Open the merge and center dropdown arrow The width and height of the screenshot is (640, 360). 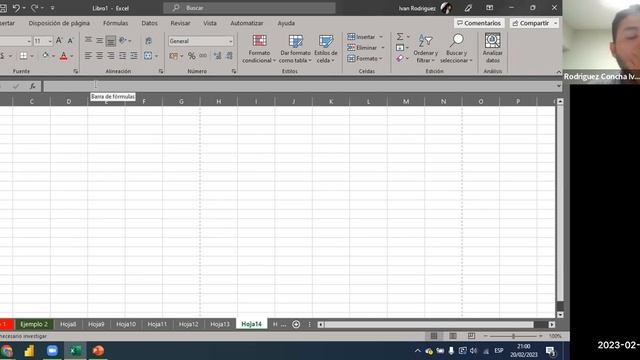click(x=156, y=56)
